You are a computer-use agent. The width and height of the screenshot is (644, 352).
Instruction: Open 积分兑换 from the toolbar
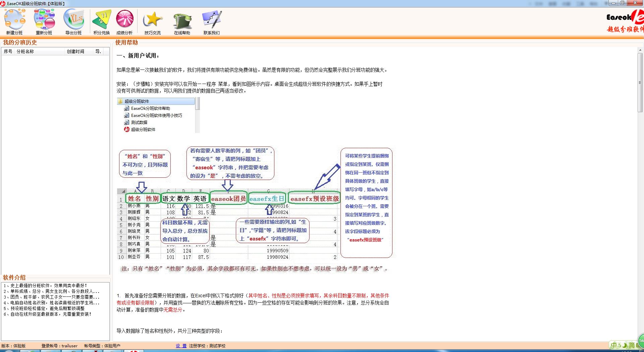point(102,22)
